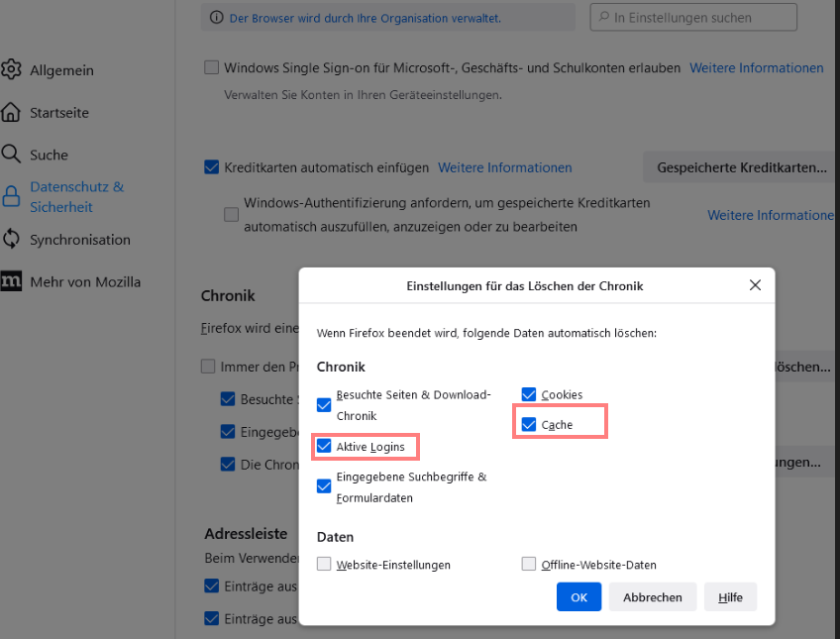Open the Allgemein settings section
This screenshot has width=840, height=639.
tap(61, 70)
